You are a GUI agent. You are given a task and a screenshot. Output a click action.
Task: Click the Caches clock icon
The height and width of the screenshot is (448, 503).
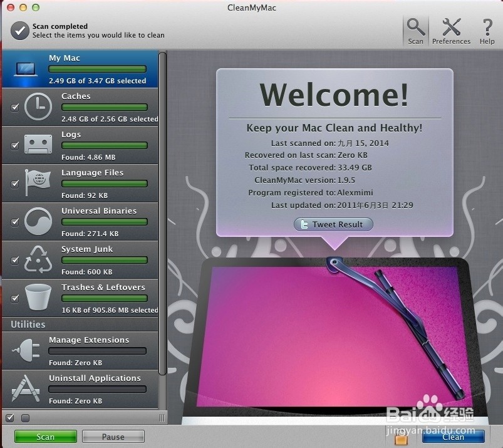pos(38,107)
